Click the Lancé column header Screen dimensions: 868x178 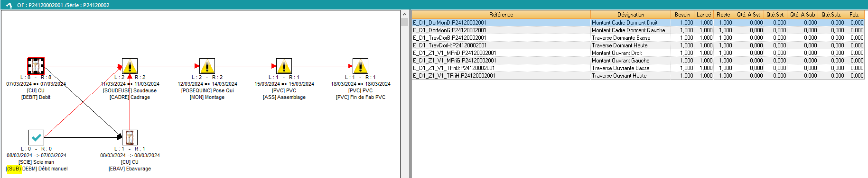704,15
